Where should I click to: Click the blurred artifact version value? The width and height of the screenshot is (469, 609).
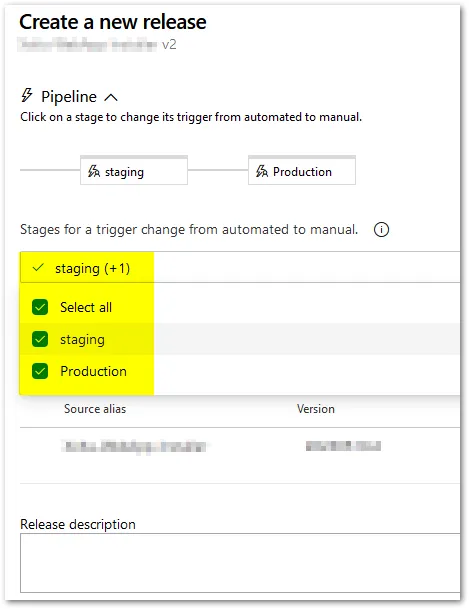coord(343,446)
